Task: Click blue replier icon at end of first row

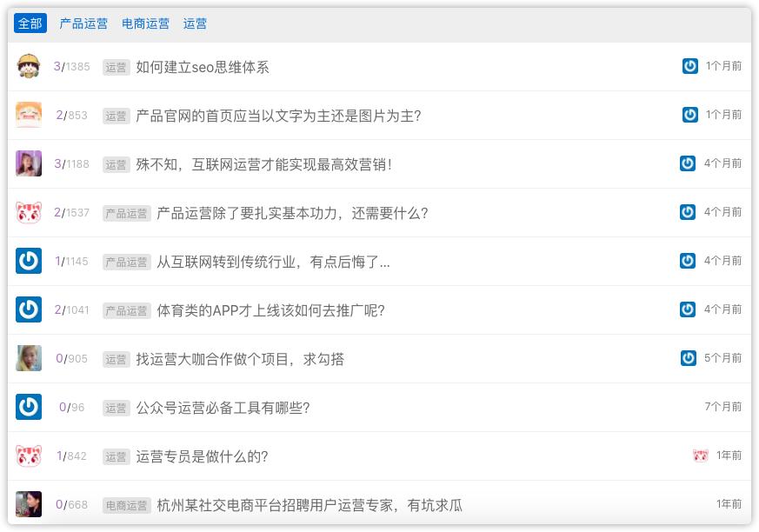Action: [x=689, y=65]
